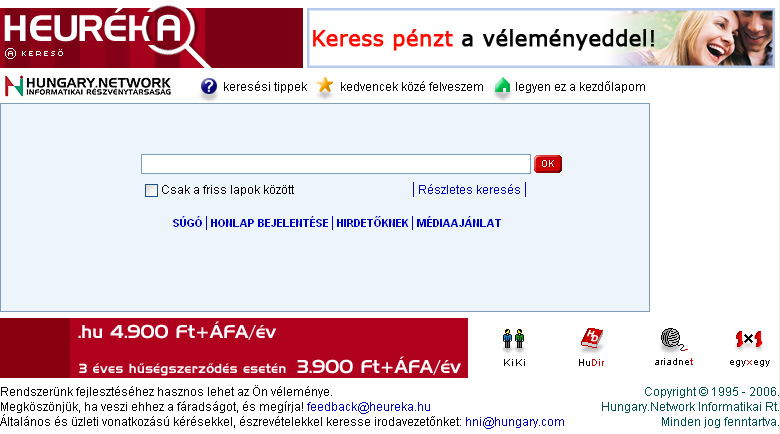Image resolution: width=780 pixels, height=434 pixels.
Task: Click 'Minden jog fenntartva.' footer text
Action: (720, 422)
